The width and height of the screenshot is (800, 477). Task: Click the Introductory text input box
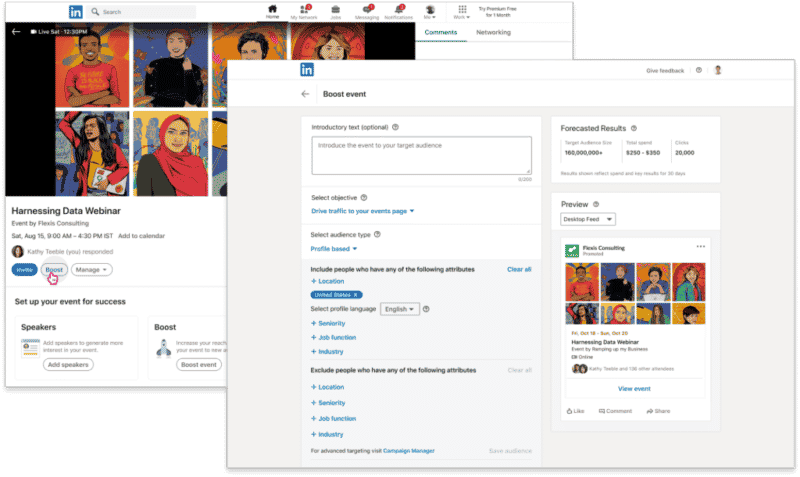click(421, 156)
